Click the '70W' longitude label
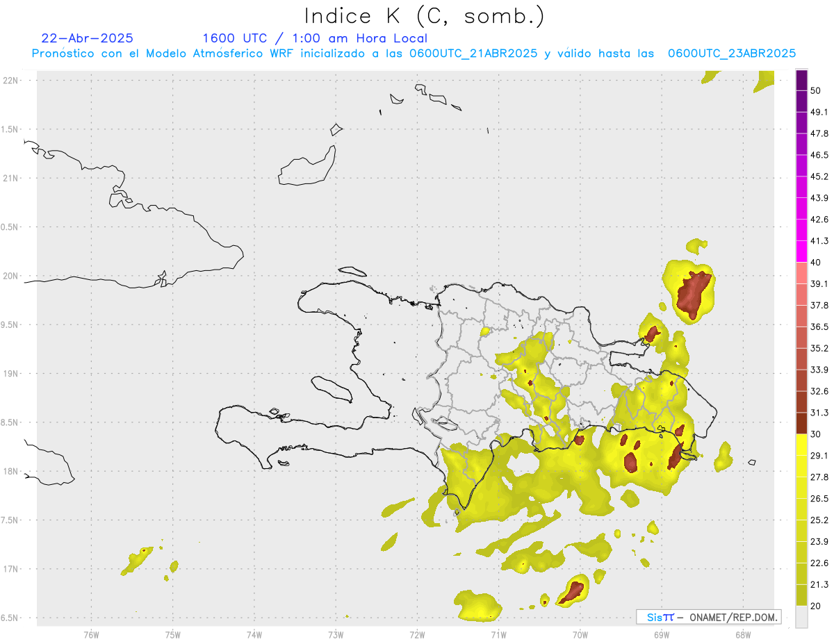The image size is (834, 644). pyautogui.click(x=580, y=634)
